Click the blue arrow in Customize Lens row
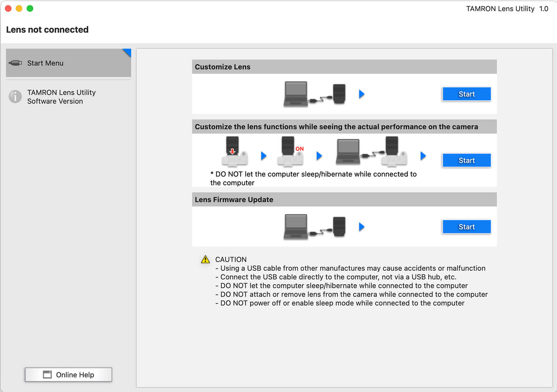The height and width of the screenshot is (392, 557). click(x=362, y=94)
